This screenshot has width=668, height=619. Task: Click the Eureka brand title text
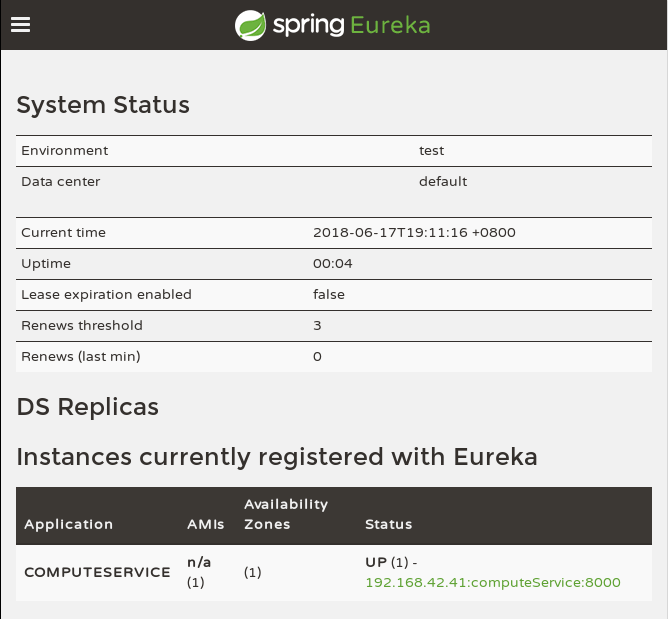point(390,25)
